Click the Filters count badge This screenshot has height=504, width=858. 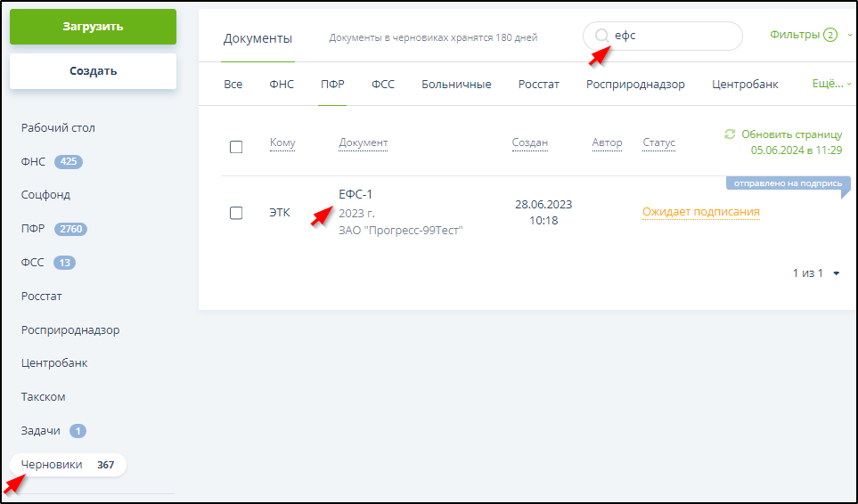point(830,36)
